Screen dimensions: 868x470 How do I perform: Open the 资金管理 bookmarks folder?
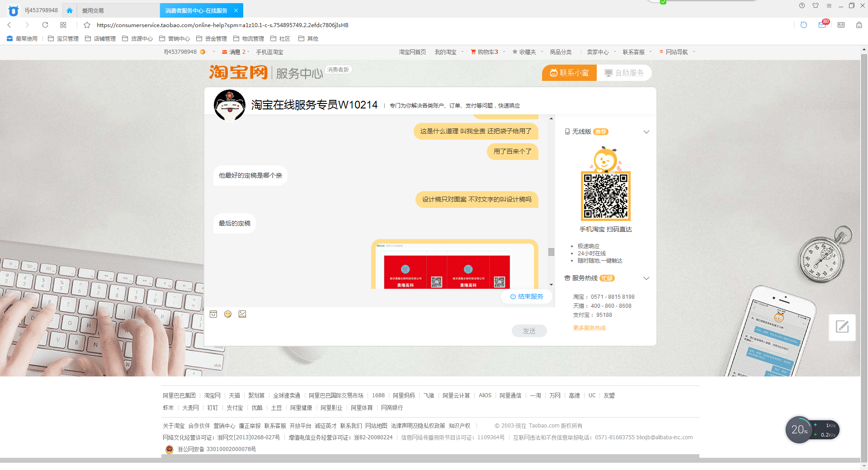tap(212, 38)
